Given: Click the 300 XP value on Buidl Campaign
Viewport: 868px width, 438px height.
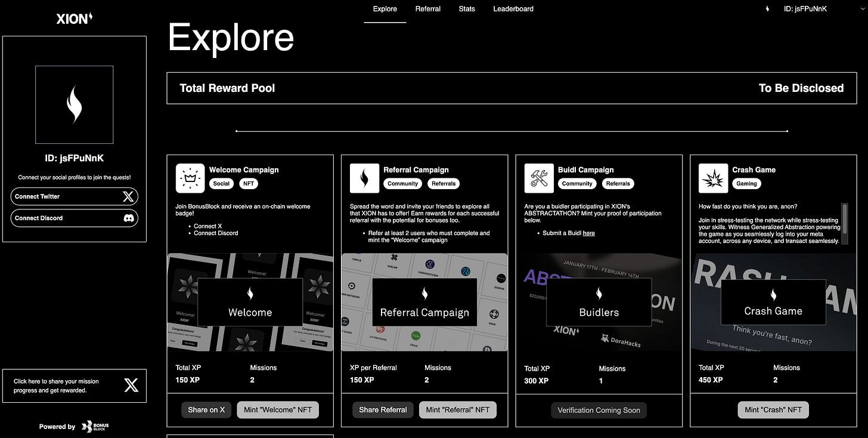Looking at the screenshot, I should pyautogui.click(x=537, y=381).
